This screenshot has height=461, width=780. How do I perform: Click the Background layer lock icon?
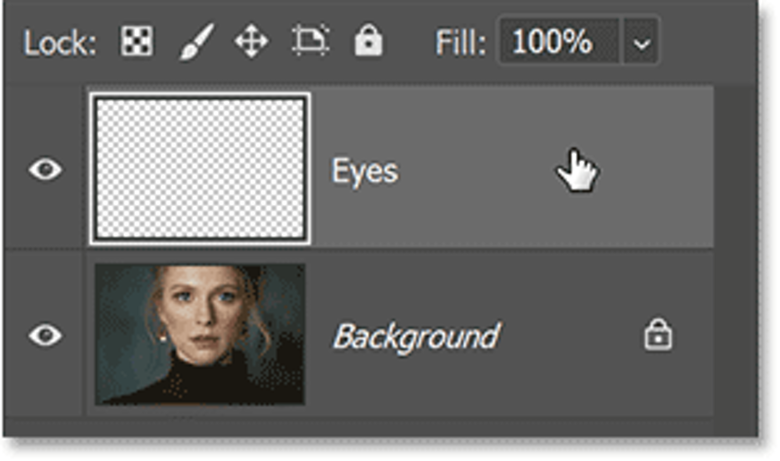(658, 335)
